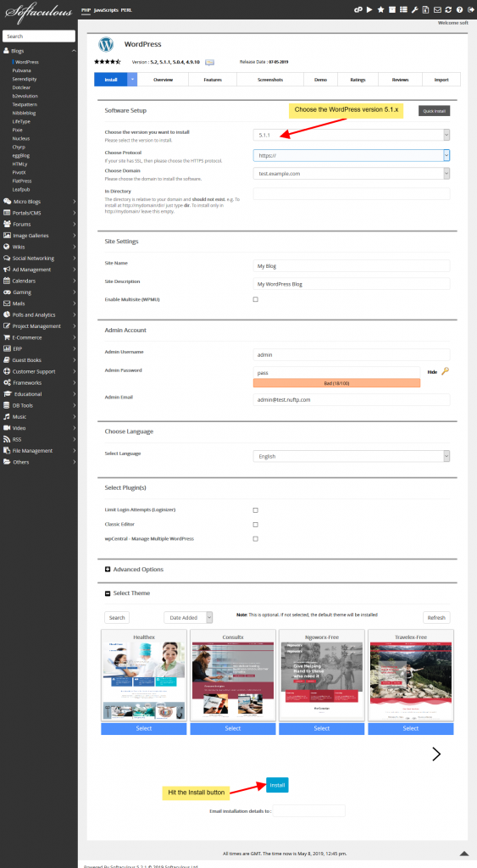Click the Site Name input field
Image resolution: width=477 pixels, height=868 pixels.
pyautogui.click(x=352, y=265)
